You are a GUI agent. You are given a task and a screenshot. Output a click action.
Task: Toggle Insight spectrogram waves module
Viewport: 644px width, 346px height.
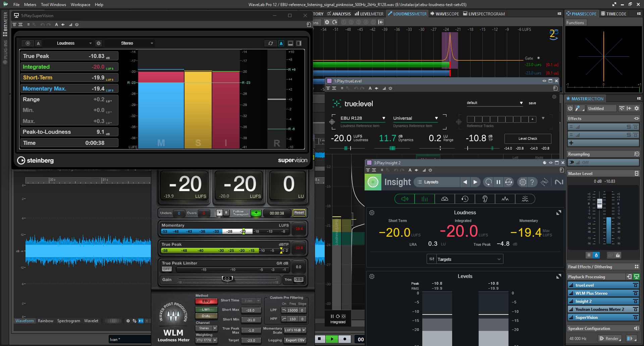coord(525,199)
